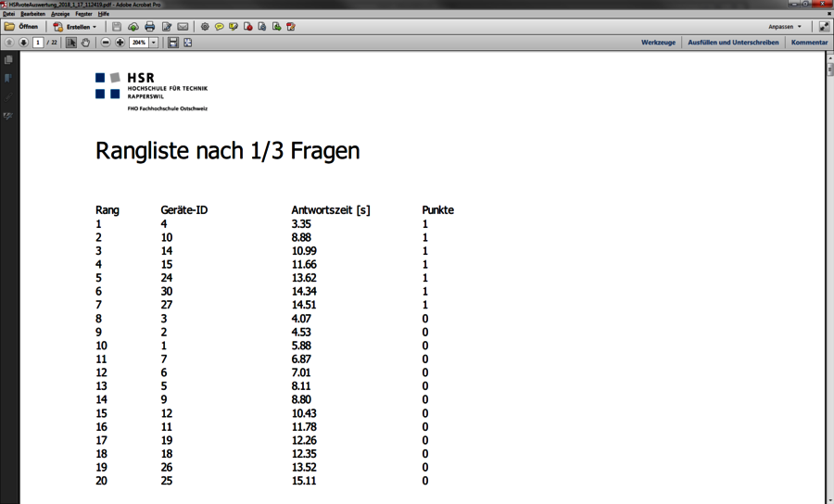Image resolution: width=834 pixels, height=504 pixels.
Task: Open the Werkzeuge pane
Action: point(658,43)
